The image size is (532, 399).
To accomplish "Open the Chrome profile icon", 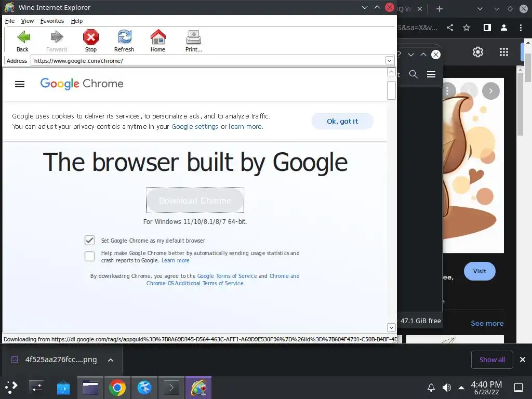I will tap(504, 28).
